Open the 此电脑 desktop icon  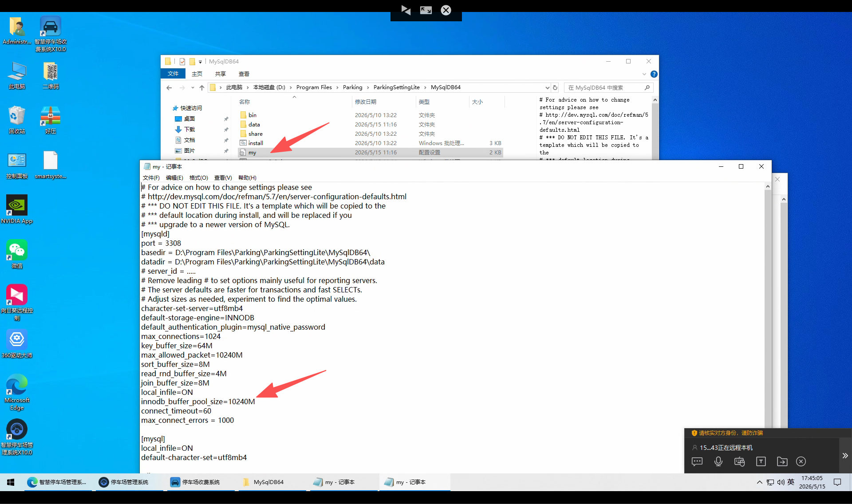coord(17,76)
